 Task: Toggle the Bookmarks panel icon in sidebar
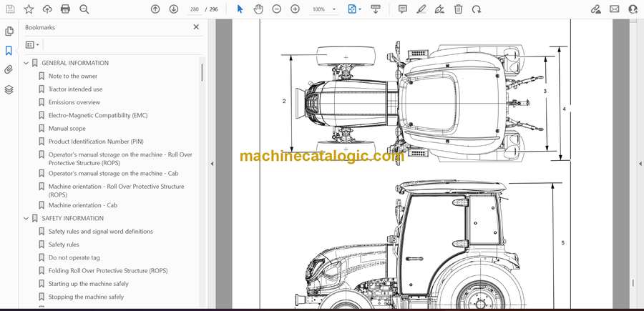tap(9, 51)
